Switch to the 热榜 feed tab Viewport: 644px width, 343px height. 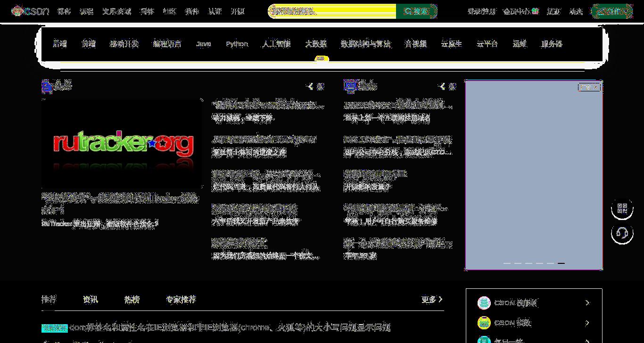point(132,299)
